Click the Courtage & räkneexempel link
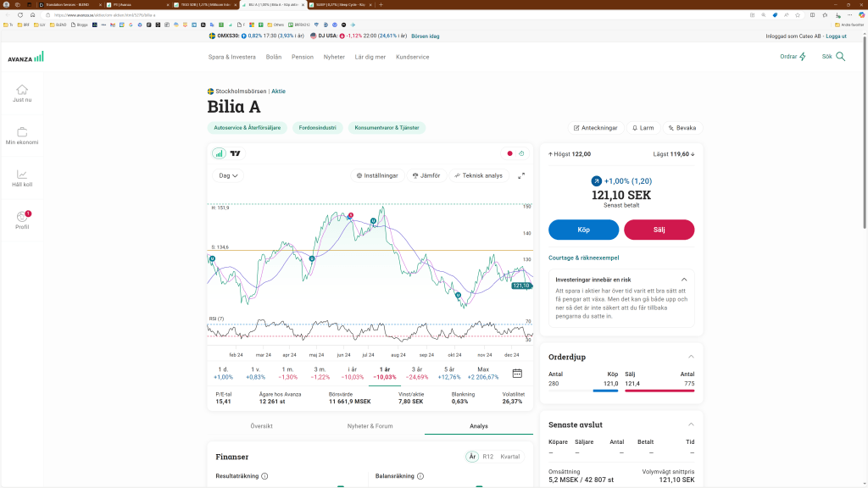This screenshot has width=868, height=488. 583,257
